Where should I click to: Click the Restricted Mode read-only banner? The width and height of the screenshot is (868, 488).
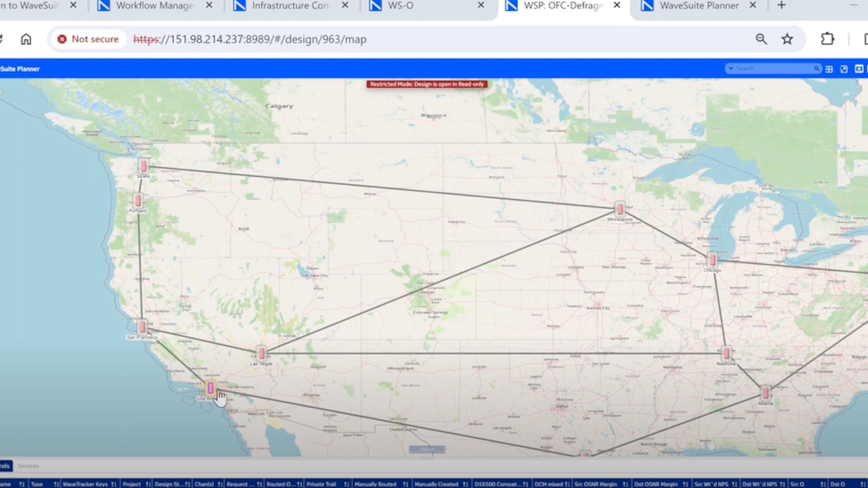427,84
